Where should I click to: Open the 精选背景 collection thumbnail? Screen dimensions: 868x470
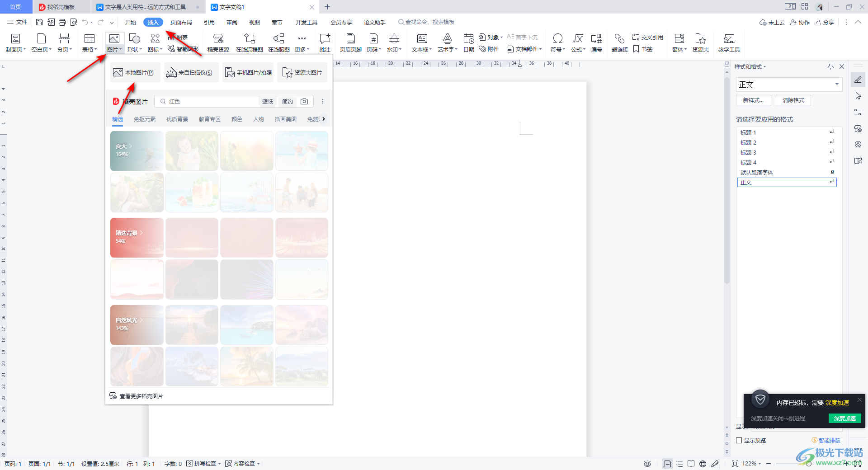click(x=137, y=238)
